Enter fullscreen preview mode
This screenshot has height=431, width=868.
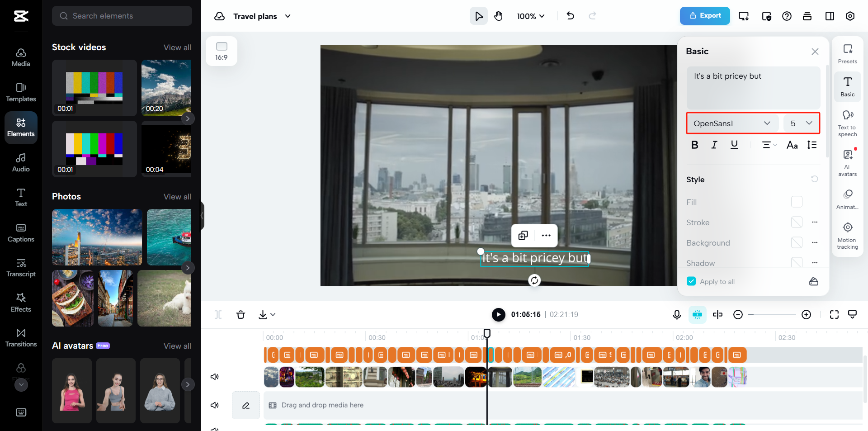point(835,315)
